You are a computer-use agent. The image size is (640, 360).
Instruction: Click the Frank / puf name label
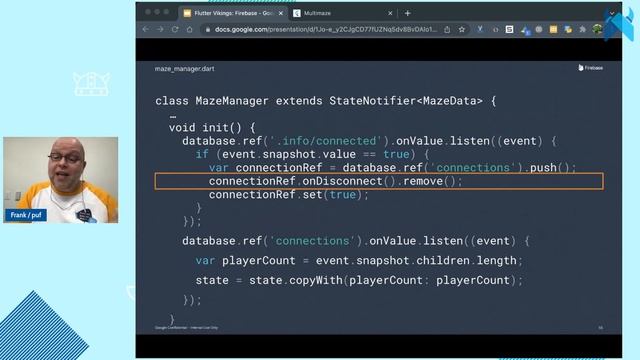(x=26, y=215)
